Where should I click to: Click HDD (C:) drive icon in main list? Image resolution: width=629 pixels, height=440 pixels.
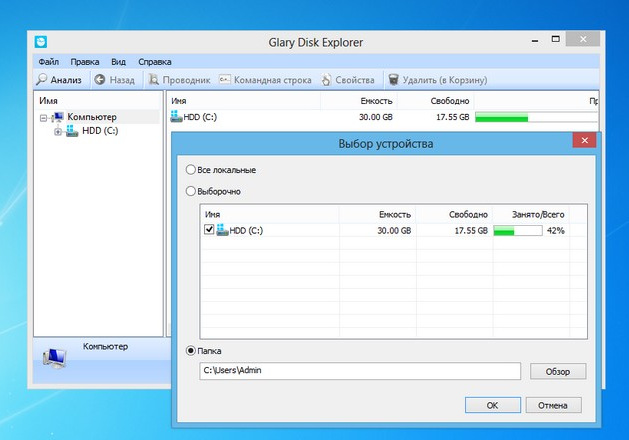[x=177, y=116]
